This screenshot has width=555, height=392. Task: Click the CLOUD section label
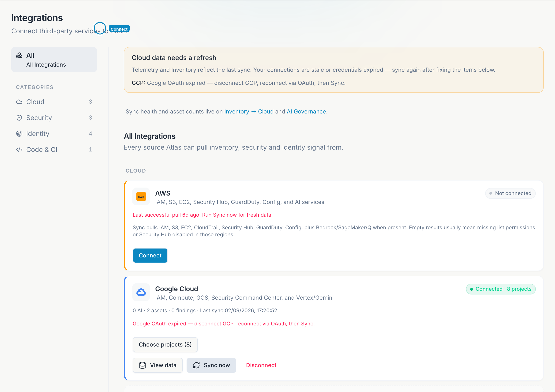(x=136, y=171)
